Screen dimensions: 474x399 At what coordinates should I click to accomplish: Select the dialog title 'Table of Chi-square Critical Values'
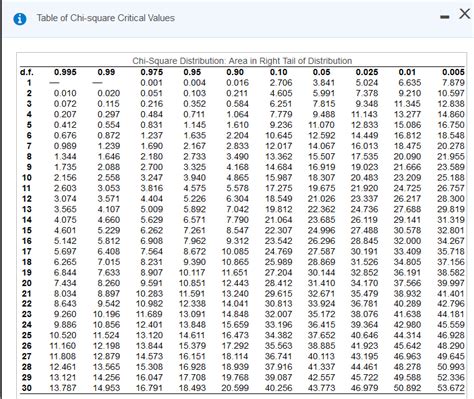coord(105,18)
